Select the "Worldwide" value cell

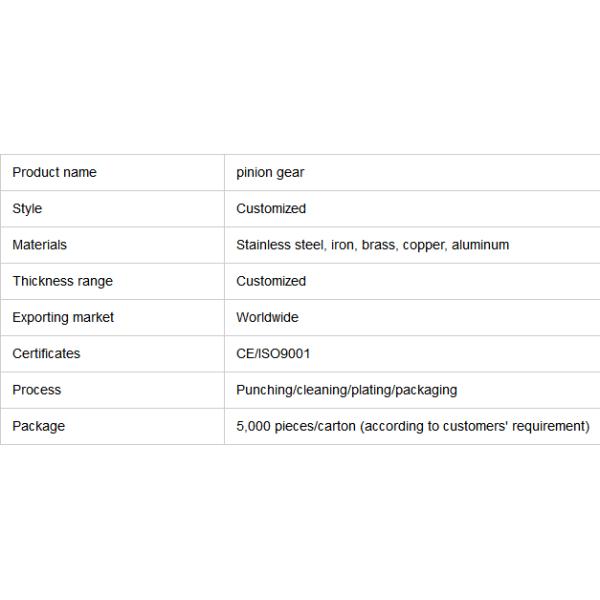point(267,317)
